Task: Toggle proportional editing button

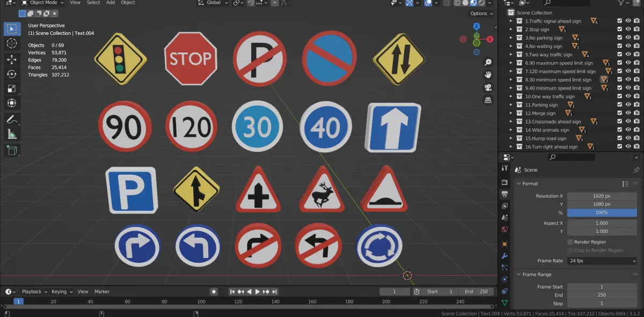Action: click(x=275, y=3)
